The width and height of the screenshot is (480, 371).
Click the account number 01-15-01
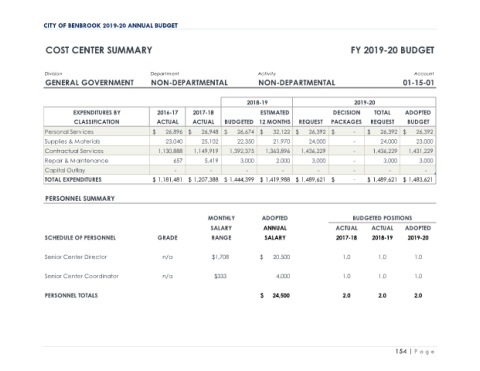pos(418,83)
